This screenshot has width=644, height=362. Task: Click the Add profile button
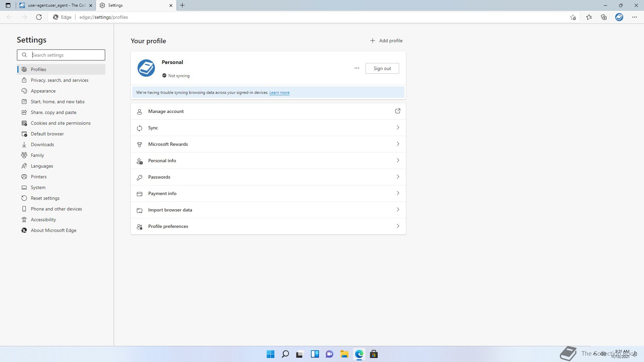click(x=386, y=41)
